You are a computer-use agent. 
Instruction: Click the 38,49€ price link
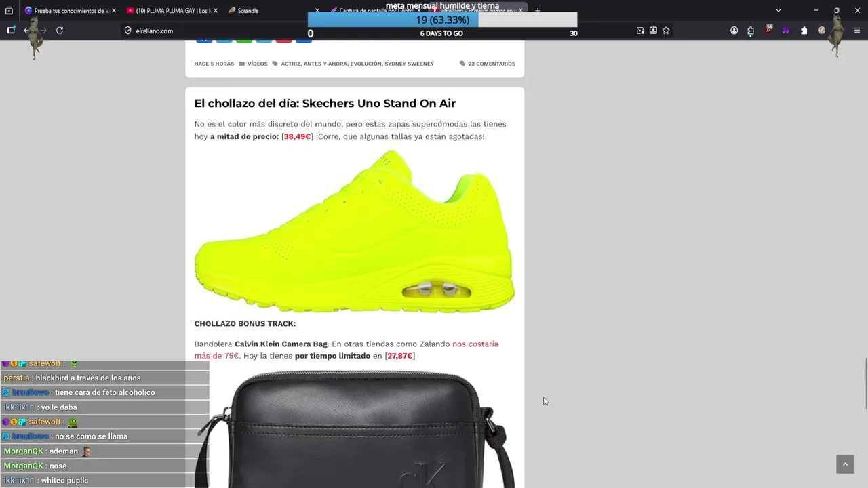[297, 136]
